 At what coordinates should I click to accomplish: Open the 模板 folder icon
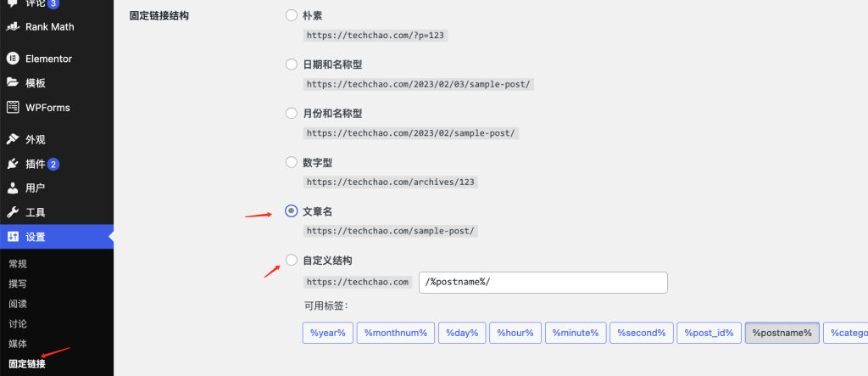tap(13, 83)
